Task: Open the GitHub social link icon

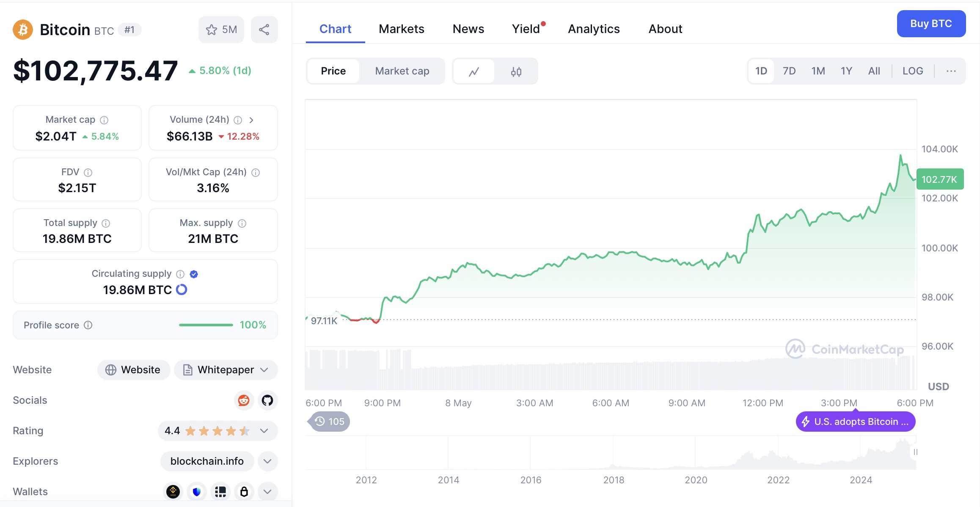Action: (x=267, y=400)
